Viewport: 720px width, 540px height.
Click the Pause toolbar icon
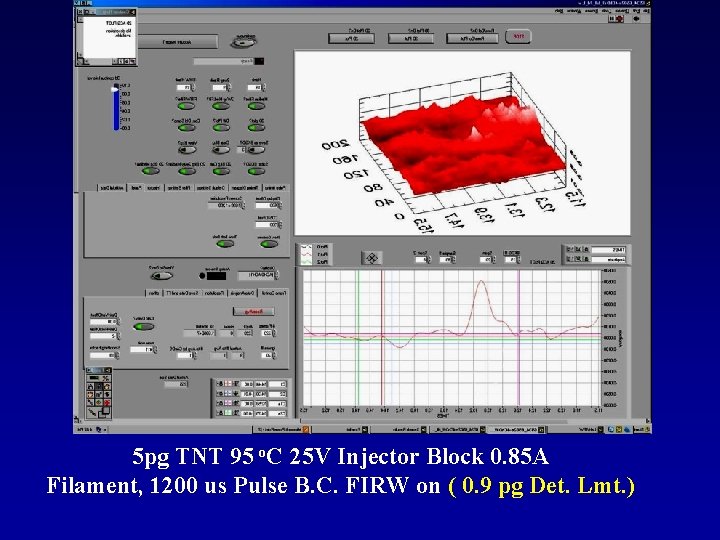(612, 18)
